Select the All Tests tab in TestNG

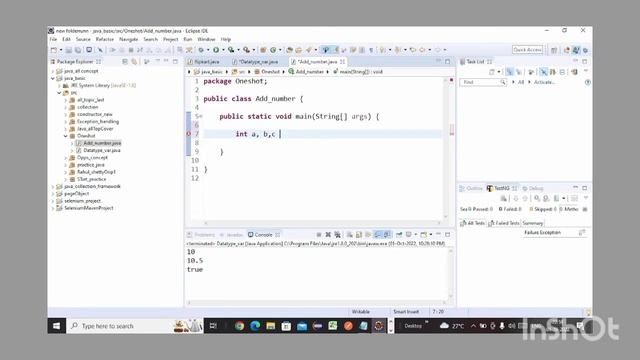473,223
